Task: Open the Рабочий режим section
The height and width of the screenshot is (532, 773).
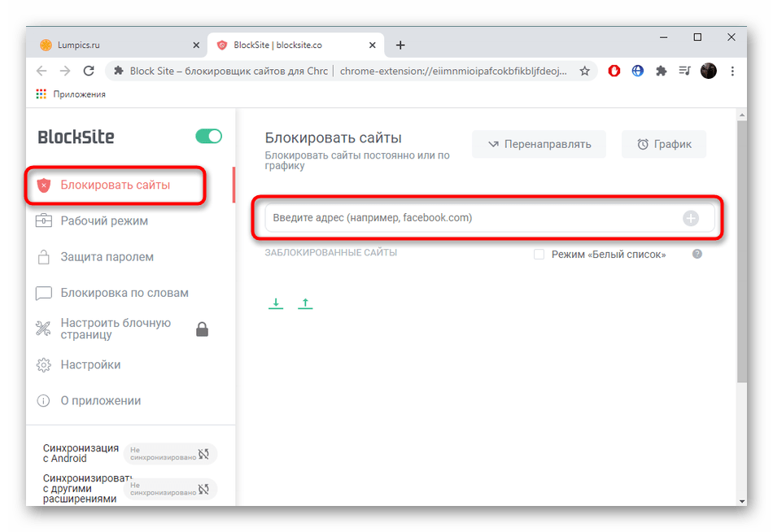Action: 104,220
